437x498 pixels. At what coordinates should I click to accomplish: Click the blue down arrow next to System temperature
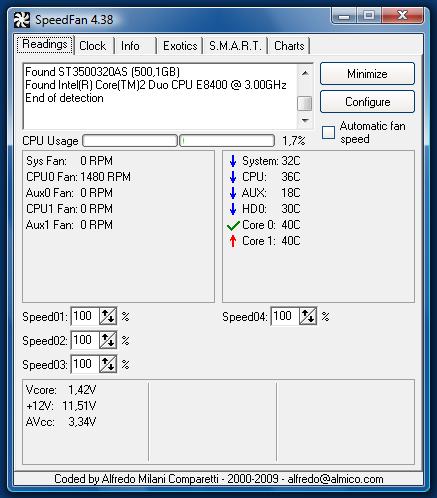pos(233,161)
